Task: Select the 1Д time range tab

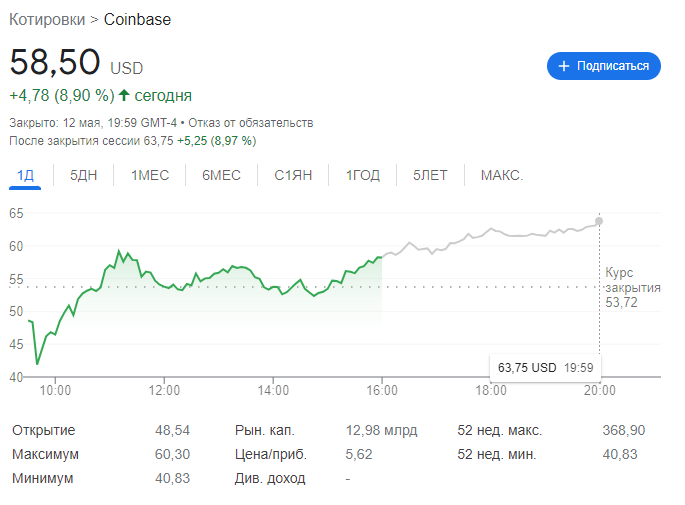Action: (25, 175)
